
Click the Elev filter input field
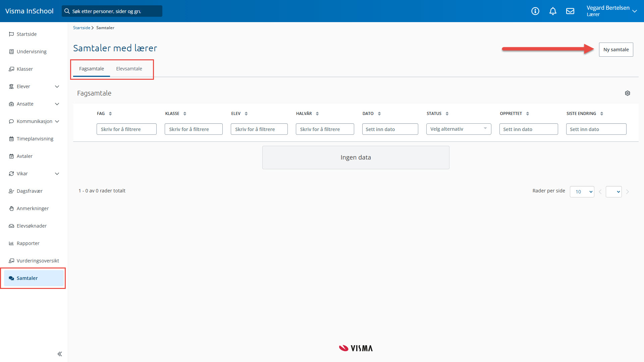point(259,129)
